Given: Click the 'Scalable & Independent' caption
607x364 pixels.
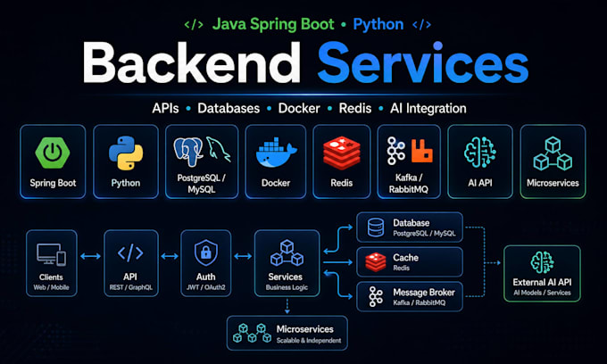Looking at the screenshot, I should tap(309, 341).
